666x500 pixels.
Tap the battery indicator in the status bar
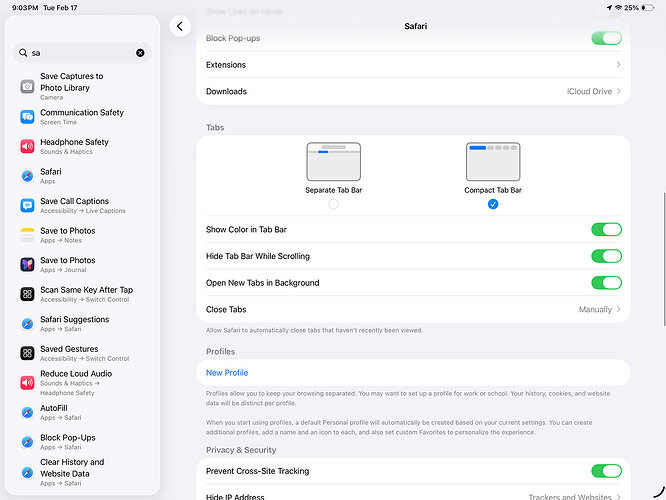click(x=648, y=8)
